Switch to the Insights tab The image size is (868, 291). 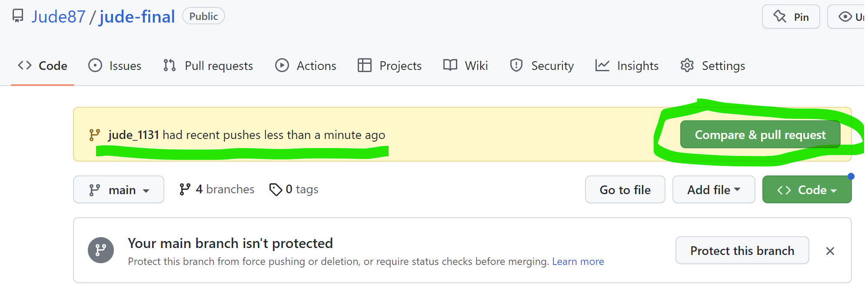pos(627,66)
